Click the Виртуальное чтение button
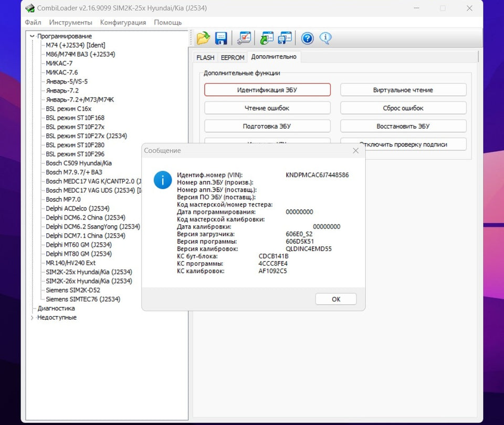Screen dimensions: 504x425 click(403, 90)
